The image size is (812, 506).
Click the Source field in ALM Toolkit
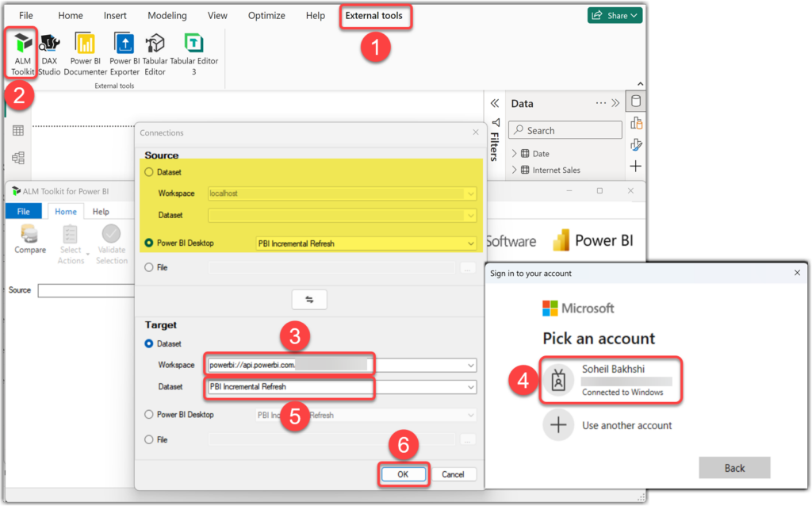86,290
